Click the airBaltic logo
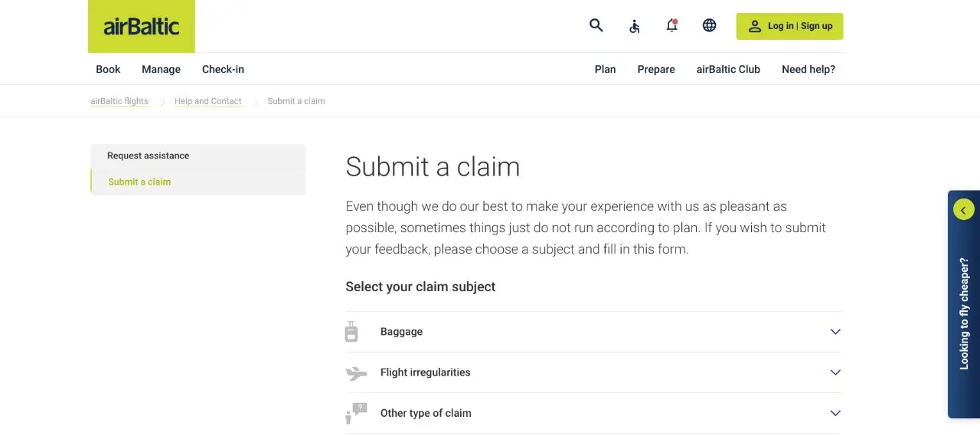This screenshot has width=980, height=436. pos(142,26)
